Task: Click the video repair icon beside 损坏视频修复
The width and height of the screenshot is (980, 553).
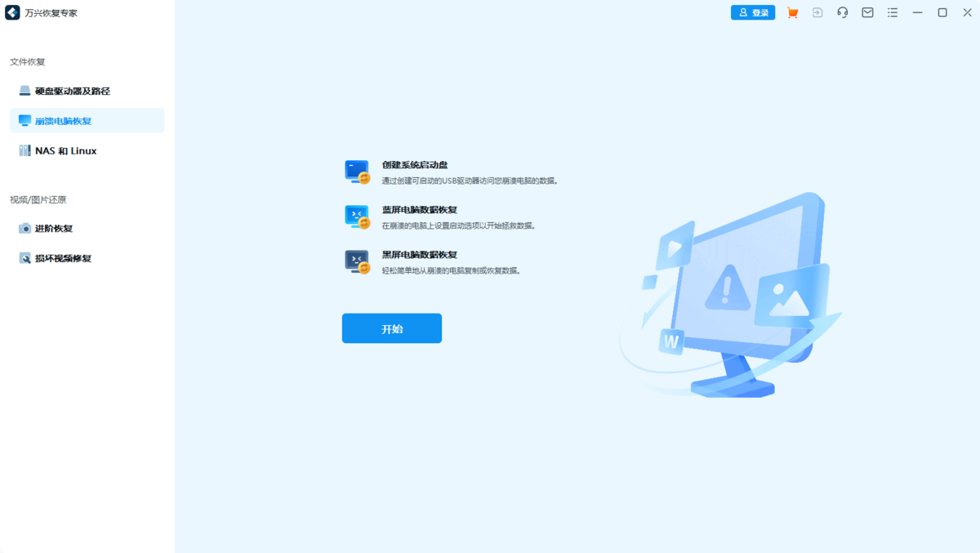Action: click(x=24, y=257)
